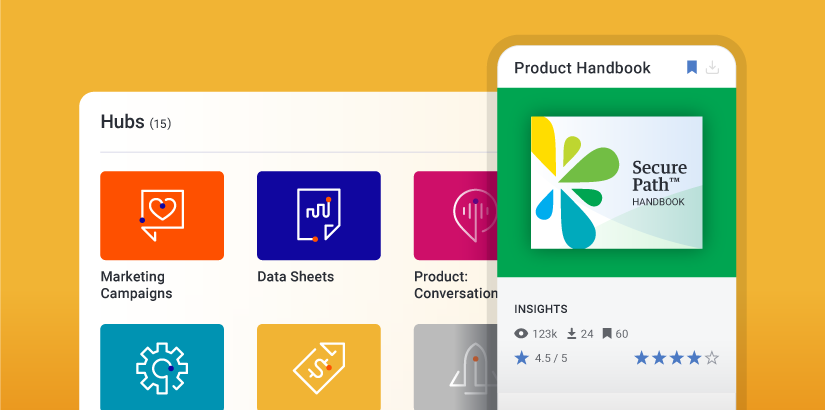
Task: Click the bookmark icon in Product Handbook header
Action: [691, 68]
